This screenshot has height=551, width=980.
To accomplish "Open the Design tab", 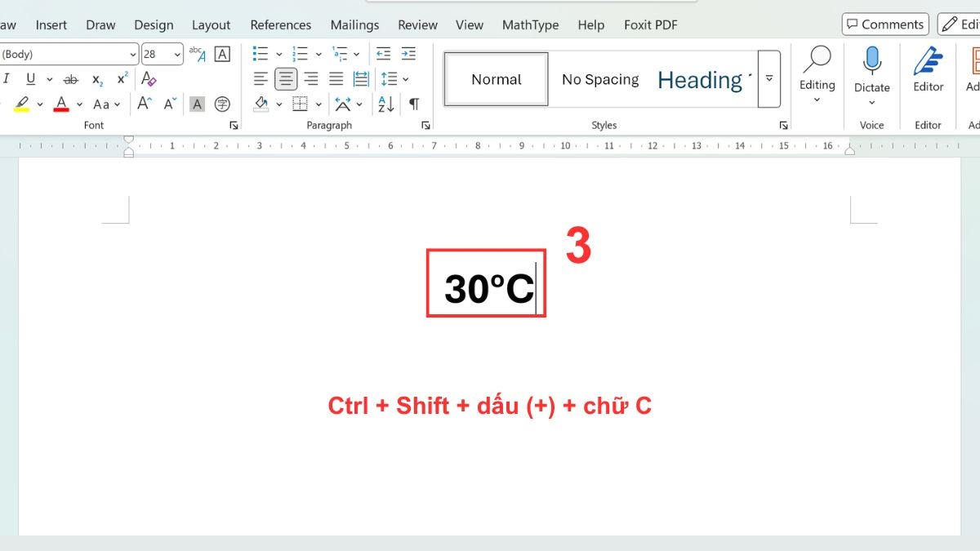I will [x=154, y=24].
